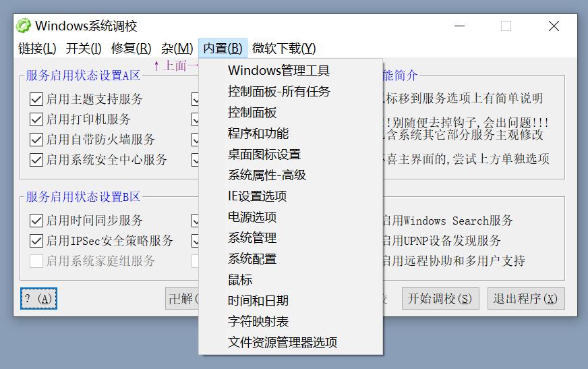Open the 微软下载(Y) menu

coord(284,49)
